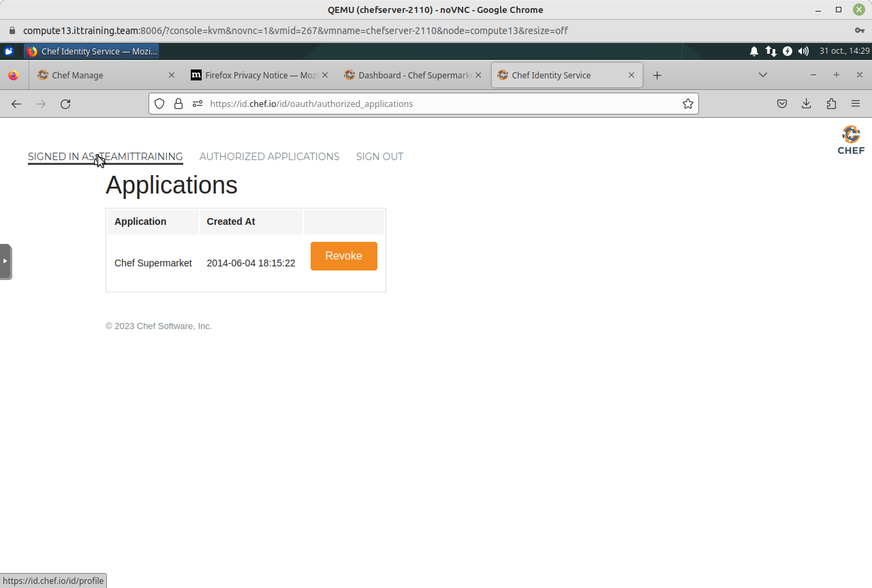The image size is (872, 588).
Task: Click the save to Pocket icon
Action: coord(782,104)
